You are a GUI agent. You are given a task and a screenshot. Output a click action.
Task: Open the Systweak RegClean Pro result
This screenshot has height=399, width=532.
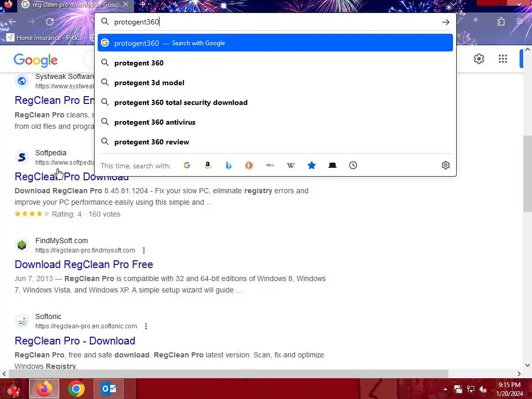pos(55,100)
